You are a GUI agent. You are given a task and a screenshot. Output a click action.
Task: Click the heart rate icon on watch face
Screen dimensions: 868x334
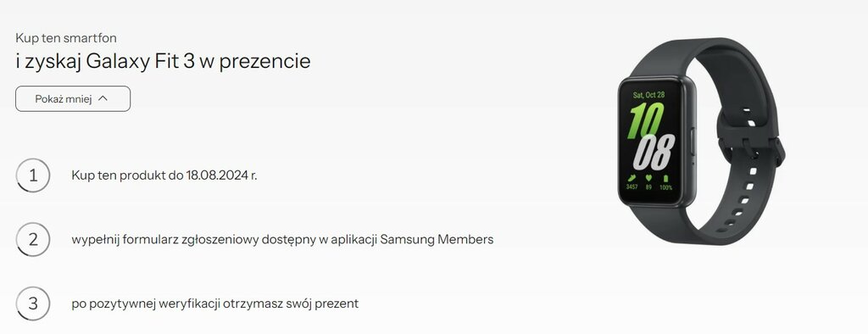coord(648,178)
